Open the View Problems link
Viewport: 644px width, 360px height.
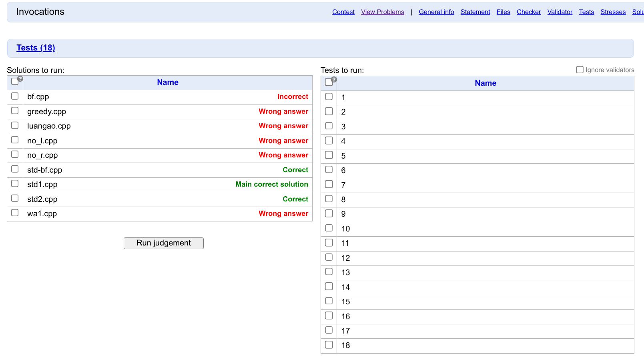382,12
